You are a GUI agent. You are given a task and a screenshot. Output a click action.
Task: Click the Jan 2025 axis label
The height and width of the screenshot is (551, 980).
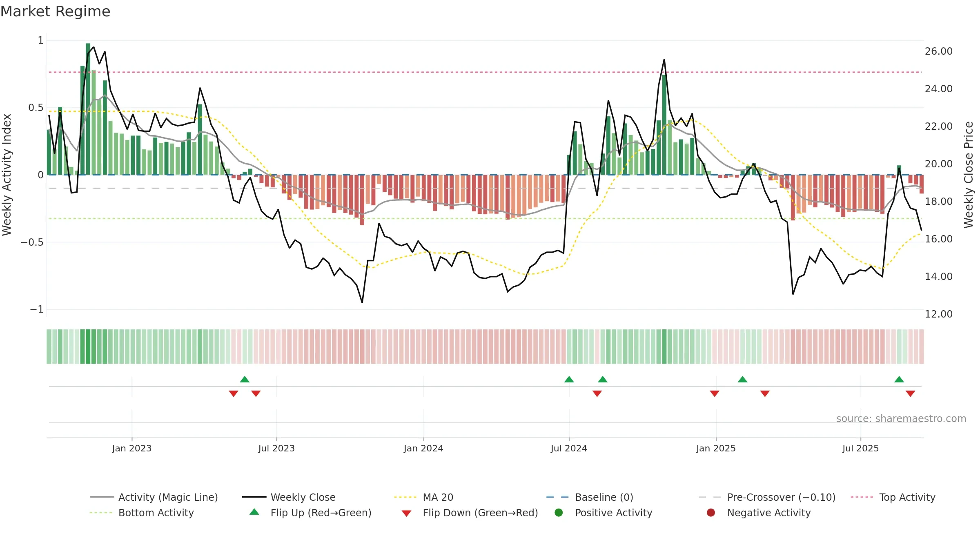point(716,448)
